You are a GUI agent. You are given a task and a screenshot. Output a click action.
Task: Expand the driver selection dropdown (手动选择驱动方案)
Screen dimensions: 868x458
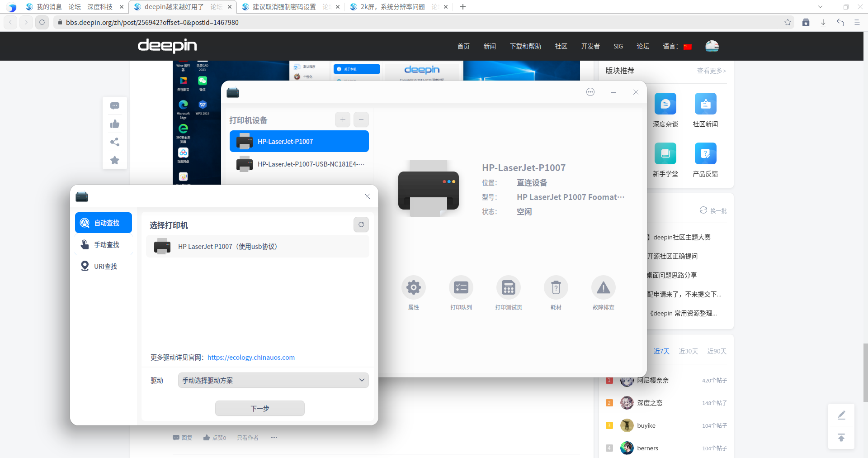pyautogui.click(x=274, y=380)
